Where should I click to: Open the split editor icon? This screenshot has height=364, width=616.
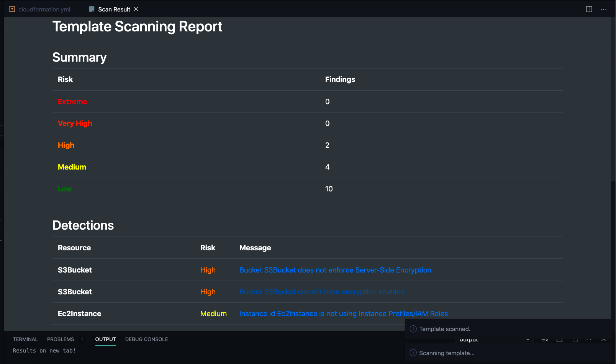589,9
